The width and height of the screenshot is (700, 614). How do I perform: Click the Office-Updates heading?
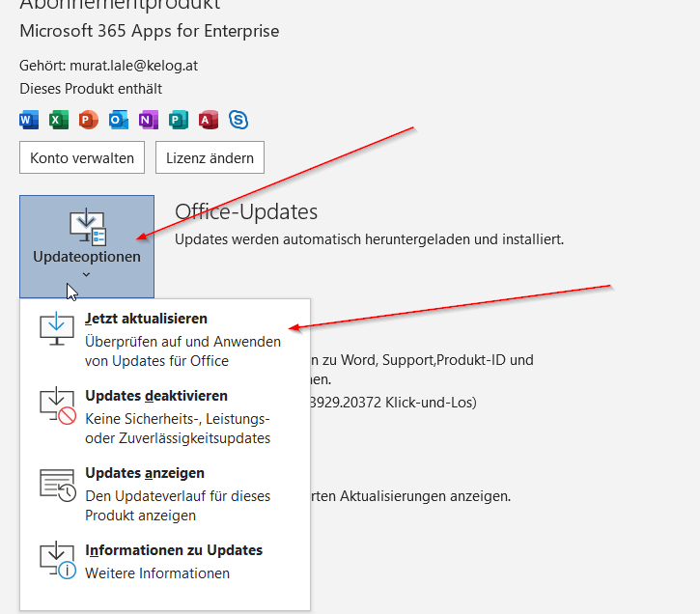(x=246, y=211)
